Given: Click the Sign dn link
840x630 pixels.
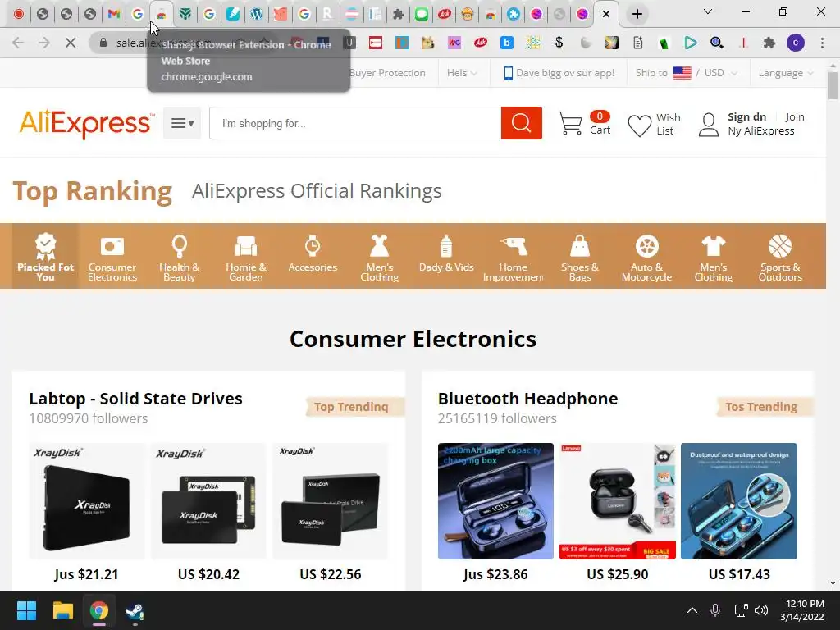Looking at the screenshot, I should click(x=746, y=116).
